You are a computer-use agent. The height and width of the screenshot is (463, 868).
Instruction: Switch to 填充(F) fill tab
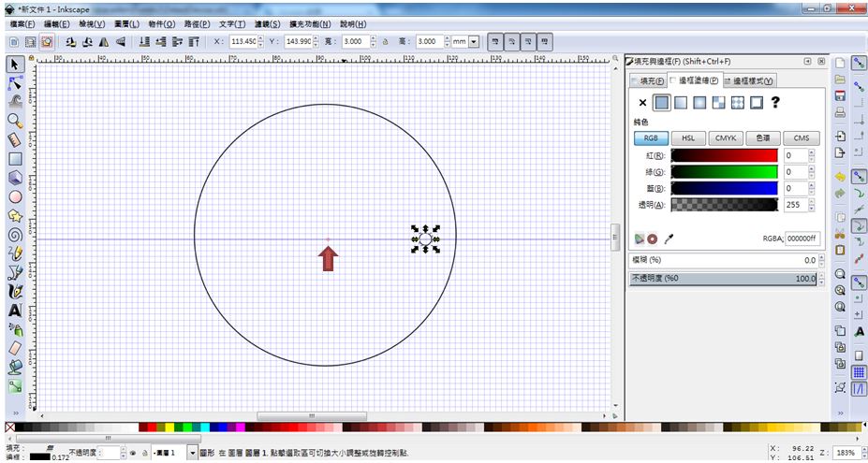click(x=648, y=81)
